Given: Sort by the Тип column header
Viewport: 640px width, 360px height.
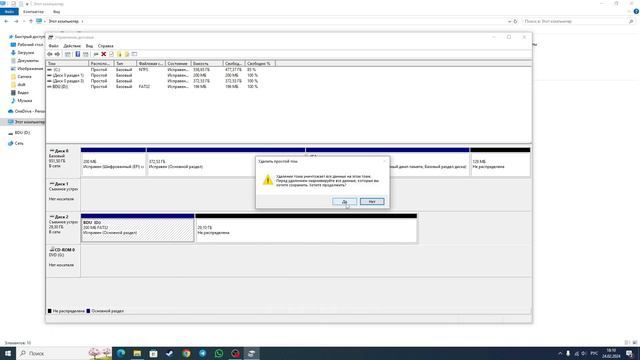Looking at the screenshot, I should [x=125, y=64].
